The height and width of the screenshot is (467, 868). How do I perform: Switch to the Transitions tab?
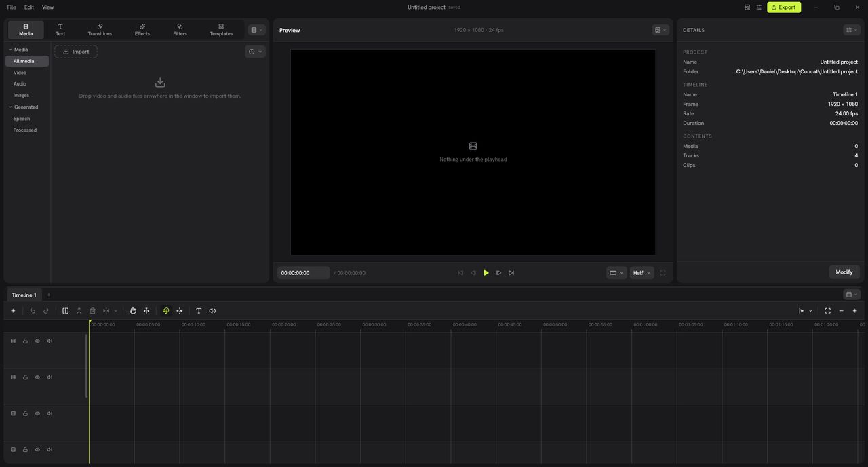point(100,30)
